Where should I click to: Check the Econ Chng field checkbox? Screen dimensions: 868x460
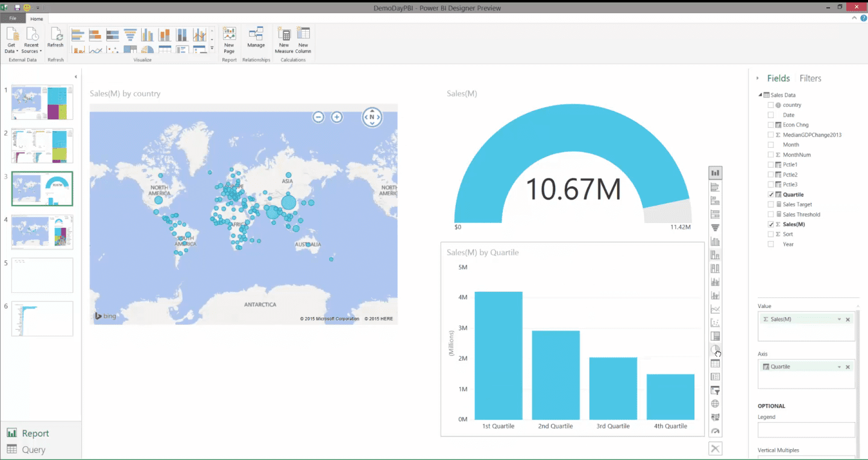point(770,125)
